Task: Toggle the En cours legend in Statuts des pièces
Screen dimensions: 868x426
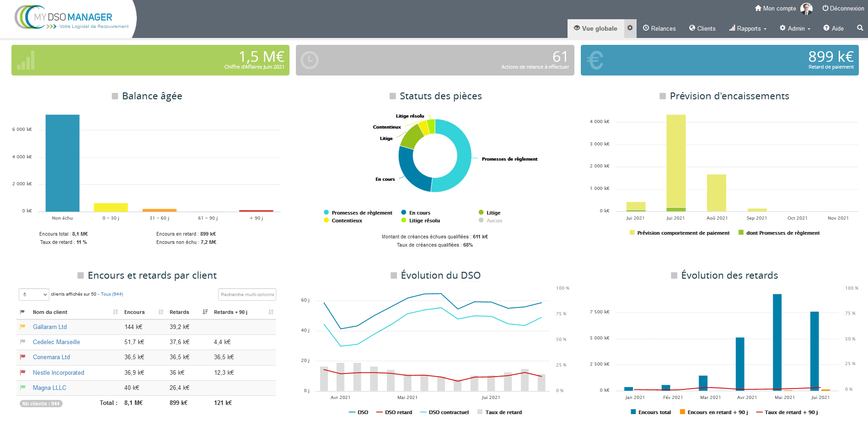Action: pos(415,213)
